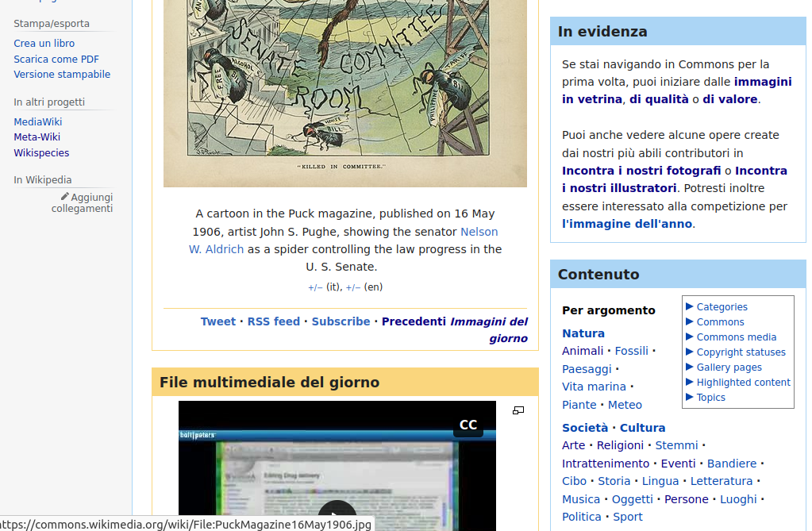The width and height of the screenshot is (812, 531).
Task: Expand the Highlighted content tree arrow
Action: point(689,382)
